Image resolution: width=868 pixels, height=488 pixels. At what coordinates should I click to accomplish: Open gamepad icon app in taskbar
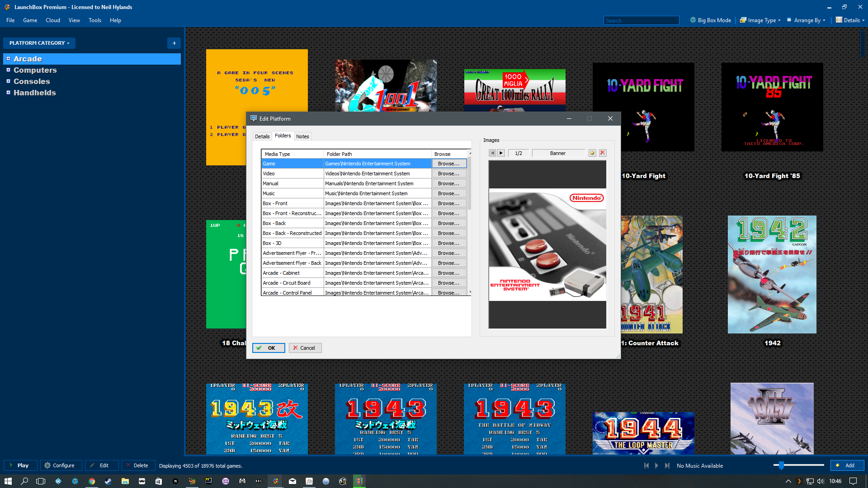tap(242, 481)
